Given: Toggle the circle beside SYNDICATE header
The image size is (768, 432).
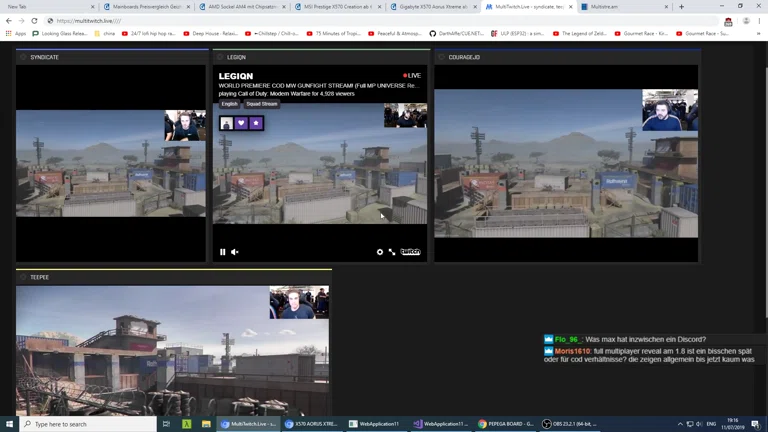Looking at the screenshot, I should click(23, 57).
